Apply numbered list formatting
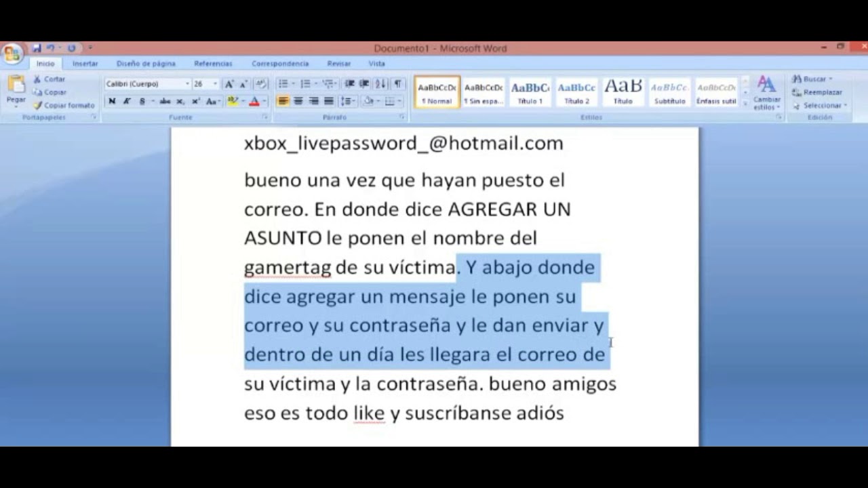Viewport: 868px width, 488px height. point(306,84)
